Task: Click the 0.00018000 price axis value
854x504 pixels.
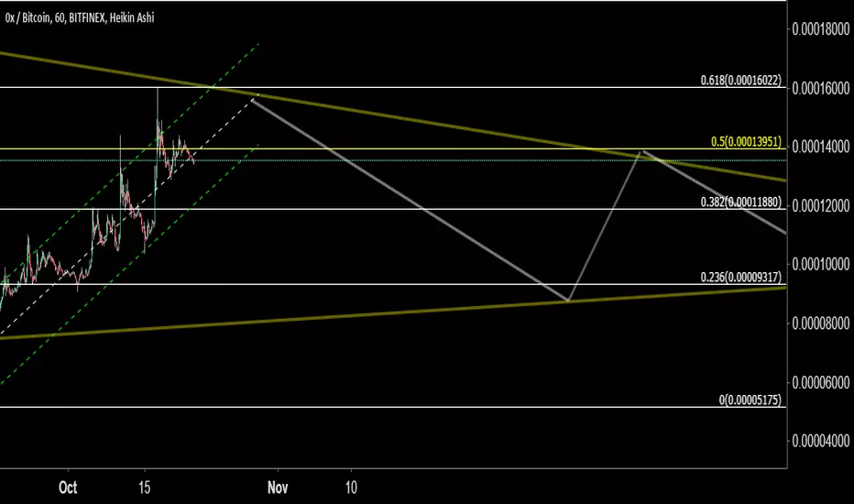Action: click(x=821, y=29)
